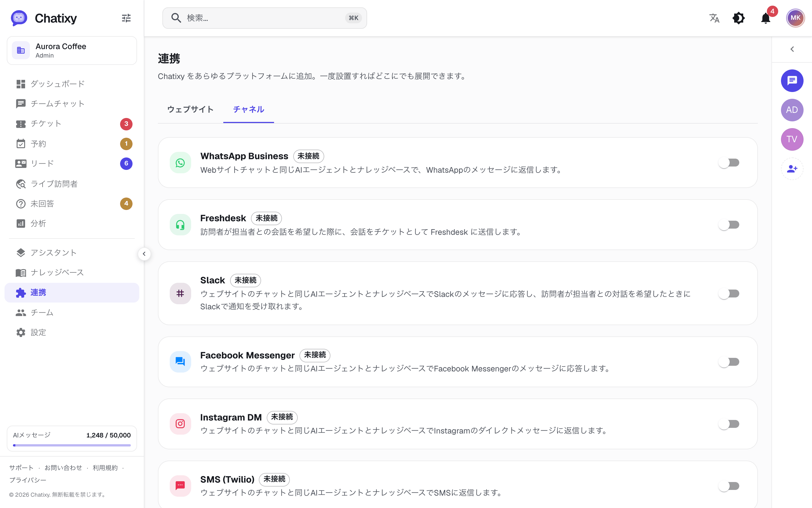Open 設定 in the sidebar
The height and width of the screenshot is (508, 812).
(x=72, y=332)
